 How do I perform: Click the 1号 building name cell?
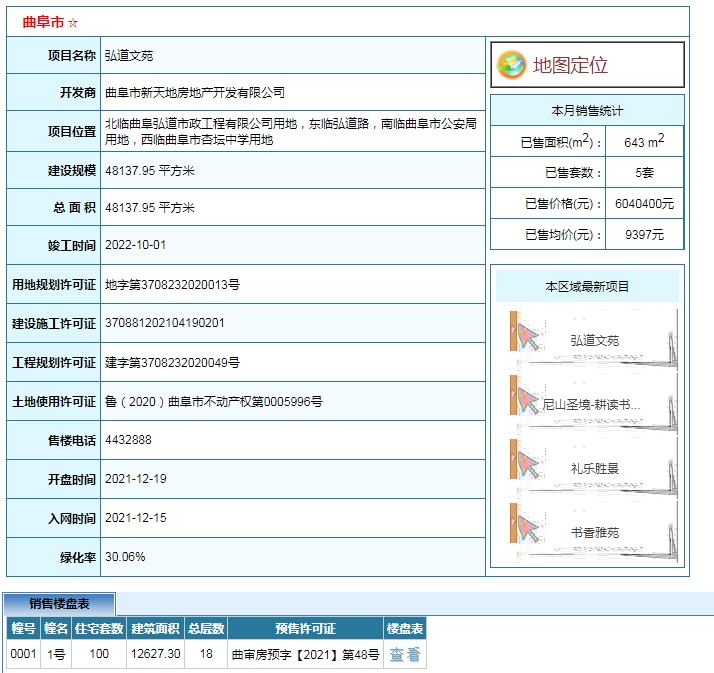point(56,654)
